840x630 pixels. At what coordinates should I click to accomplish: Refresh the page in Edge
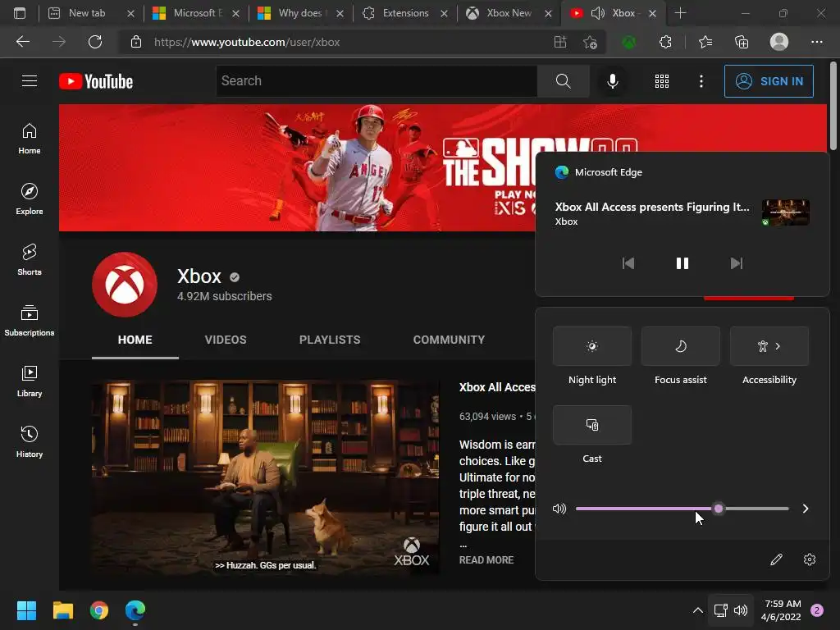95,42
